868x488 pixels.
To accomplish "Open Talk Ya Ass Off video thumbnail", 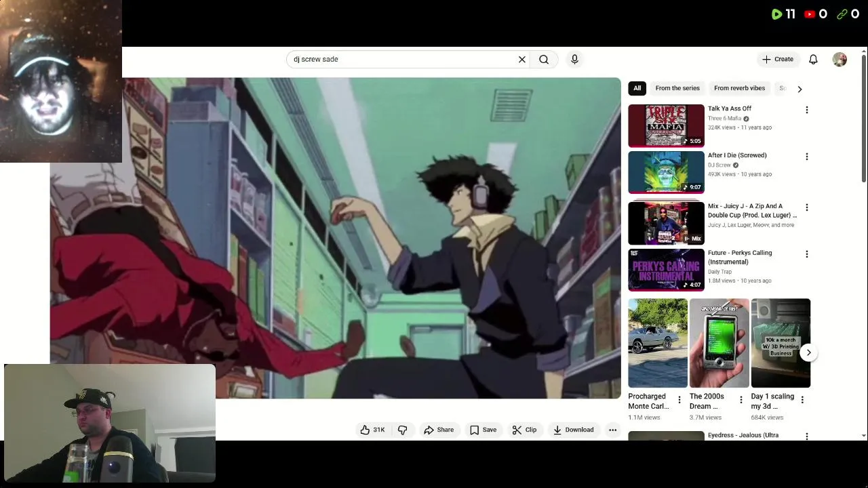I will tap(666, 125).
